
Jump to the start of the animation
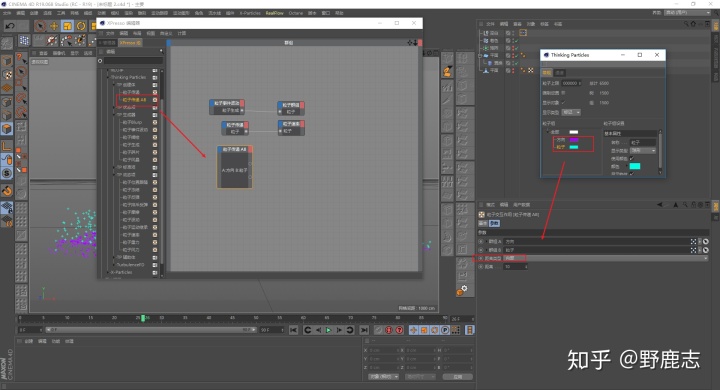(x=293, y=330)
